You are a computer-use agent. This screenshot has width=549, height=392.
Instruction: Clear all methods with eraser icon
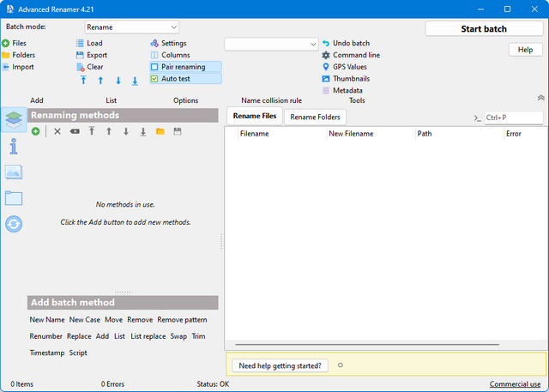(x=75, y=131)
